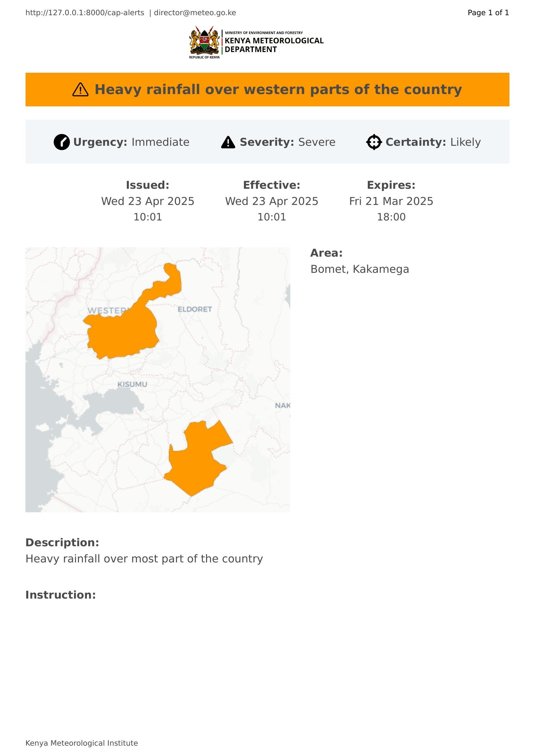Click the 'Instruction:' heading
The image size is (535, 756).
60,595
